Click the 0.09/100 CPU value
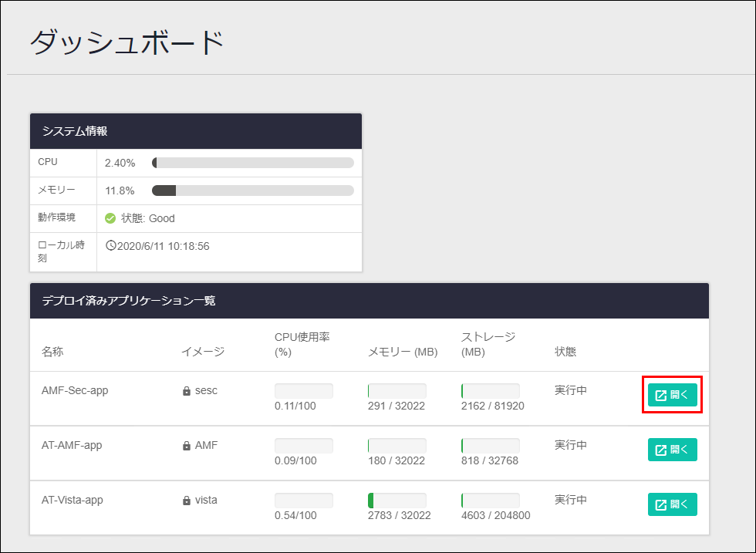Screen dimensions: 756x553 295,461
